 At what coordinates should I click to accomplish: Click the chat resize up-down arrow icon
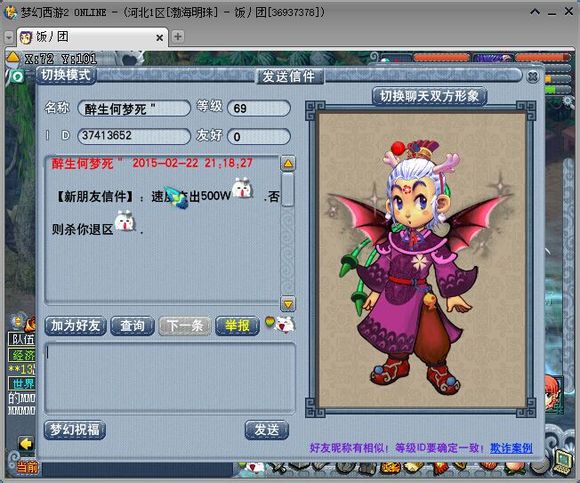[17, 321]
